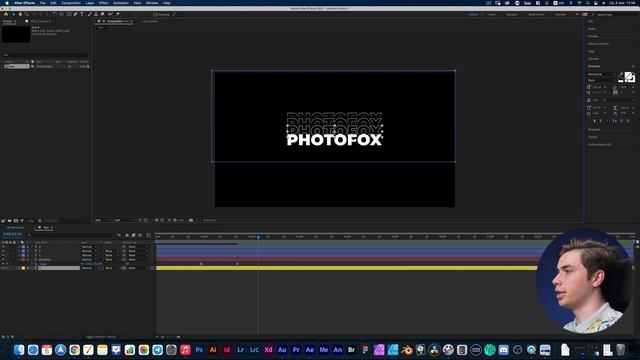Open blending mode dropdown of the top layer
Viewport: 640px width, 360px height.
click(90, 247)
